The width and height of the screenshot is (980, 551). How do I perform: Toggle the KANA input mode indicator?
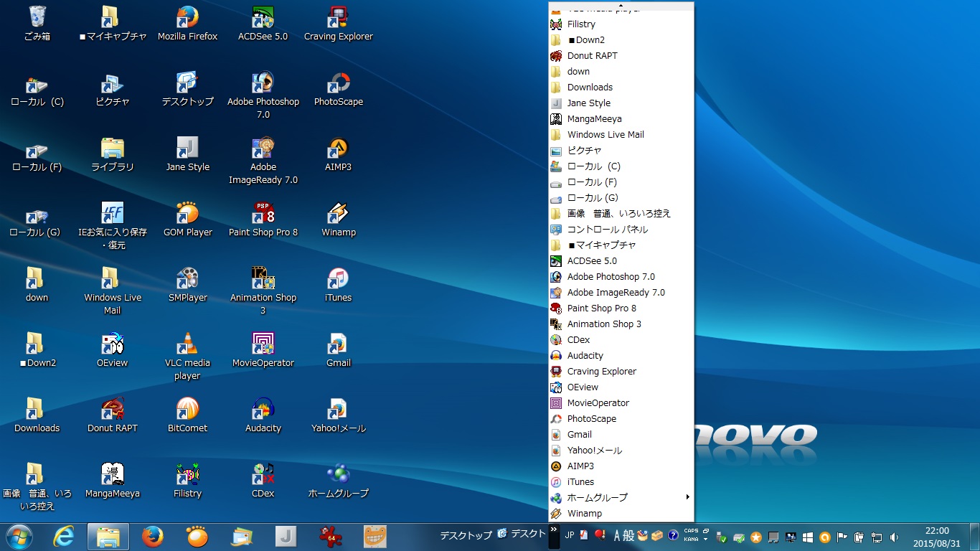(691, 539)
